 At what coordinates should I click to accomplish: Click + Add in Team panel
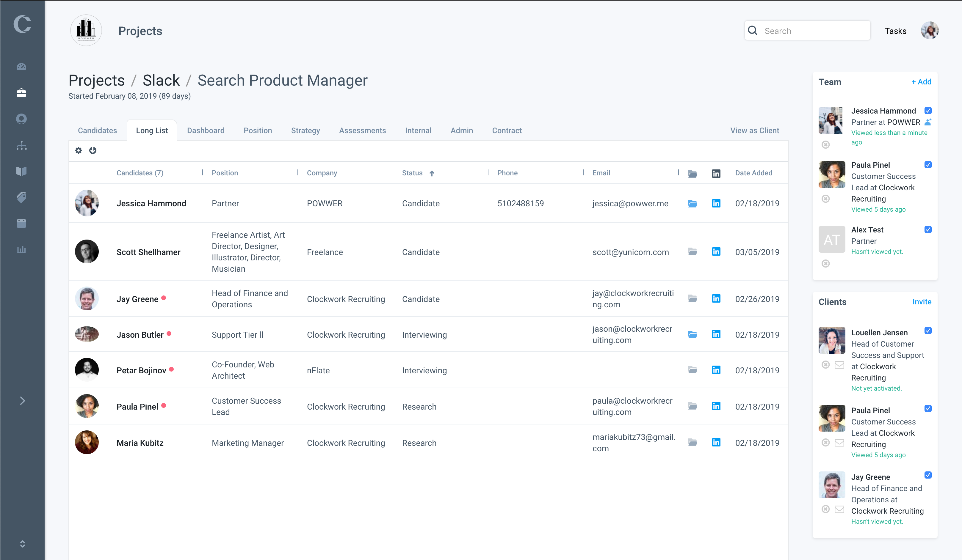tap(921, 82)
